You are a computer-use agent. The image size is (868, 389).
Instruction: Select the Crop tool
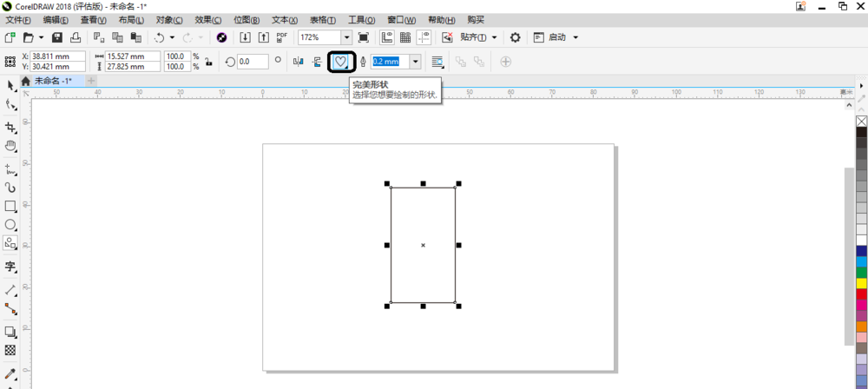10,128
